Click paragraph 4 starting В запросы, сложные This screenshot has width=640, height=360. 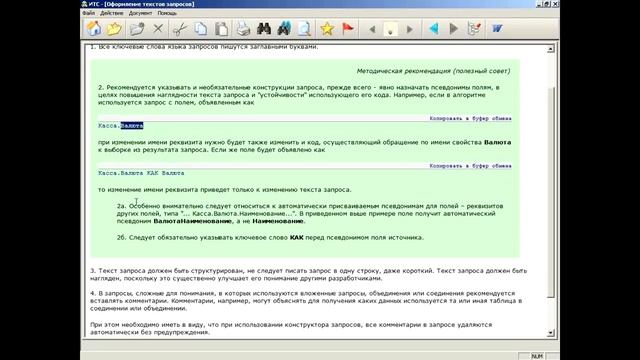(306, 301)
